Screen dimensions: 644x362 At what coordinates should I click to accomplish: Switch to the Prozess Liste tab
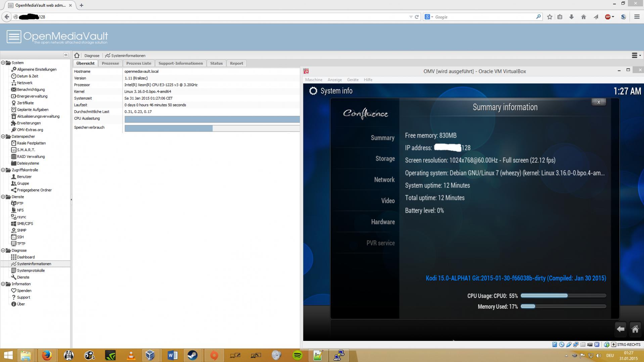tap(139, 63)
